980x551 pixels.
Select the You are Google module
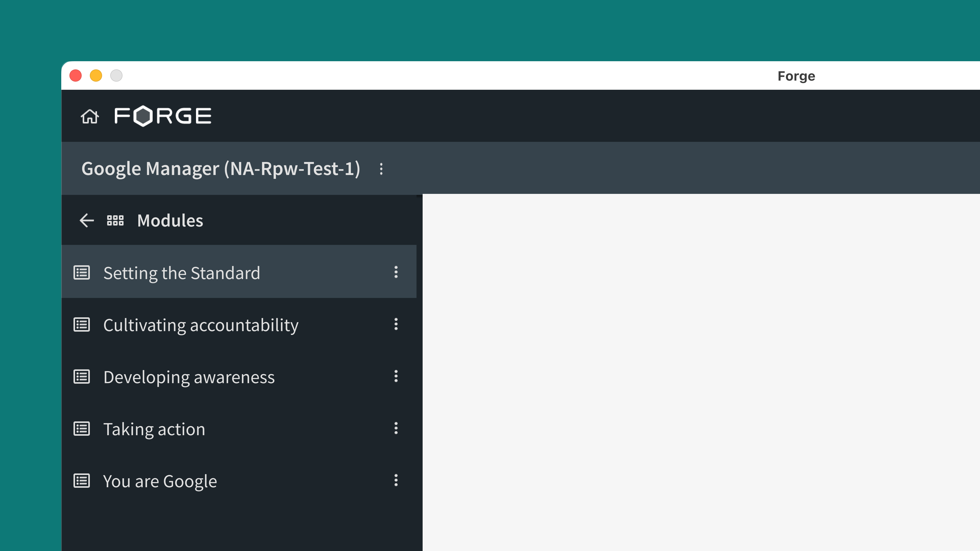point(160,481)
